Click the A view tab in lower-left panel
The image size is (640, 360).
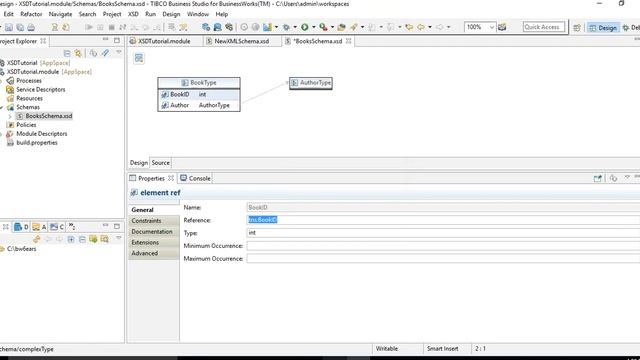click(x=40, y=227)
